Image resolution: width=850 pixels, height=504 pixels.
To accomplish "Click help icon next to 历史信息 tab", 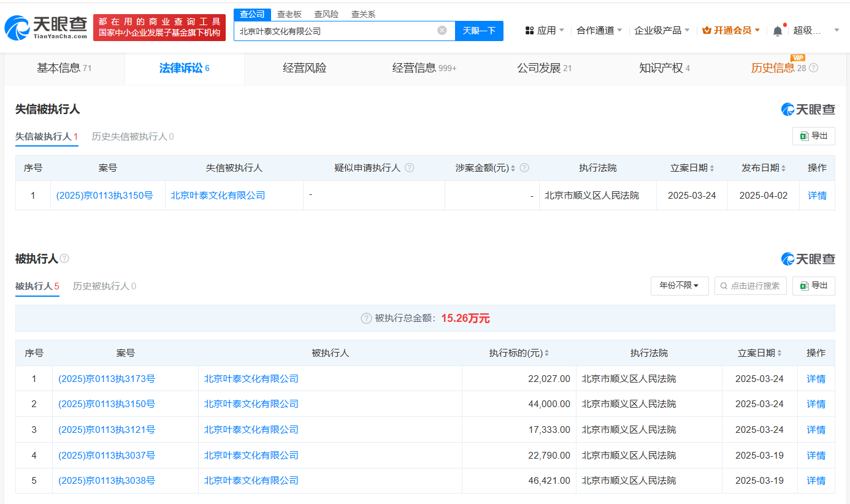I will [813, 68].
